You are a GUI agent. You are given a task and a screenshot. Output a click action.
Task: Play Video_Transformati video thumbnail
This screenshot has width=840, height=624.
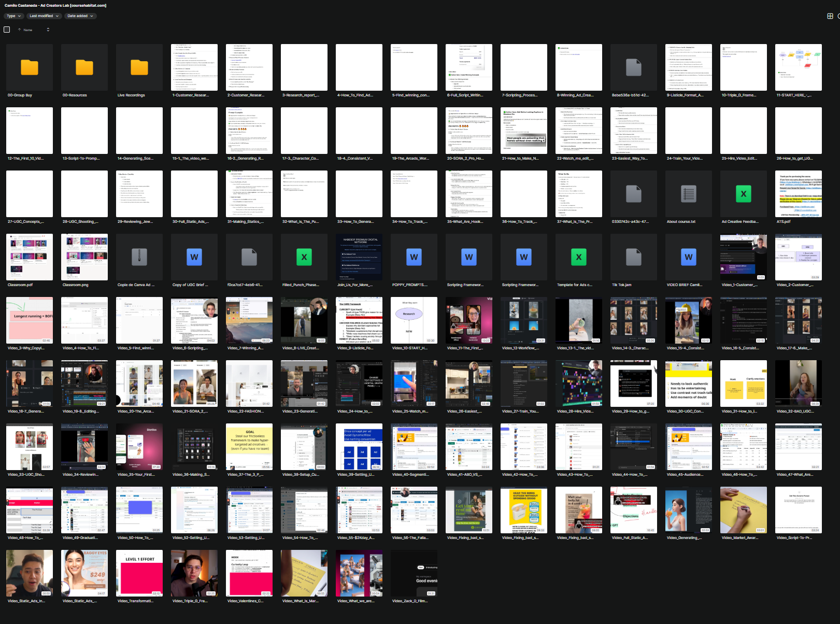click(x=139, y=573)
